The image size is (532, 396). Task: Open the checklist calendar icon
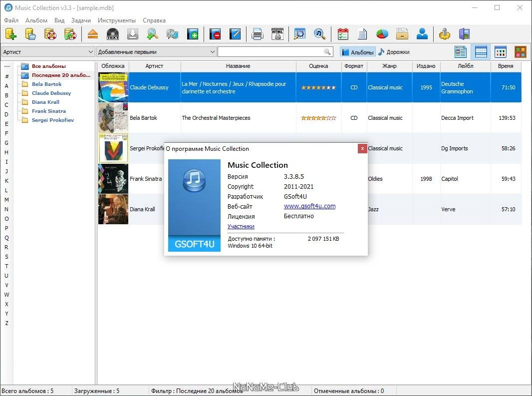[343, 34]
